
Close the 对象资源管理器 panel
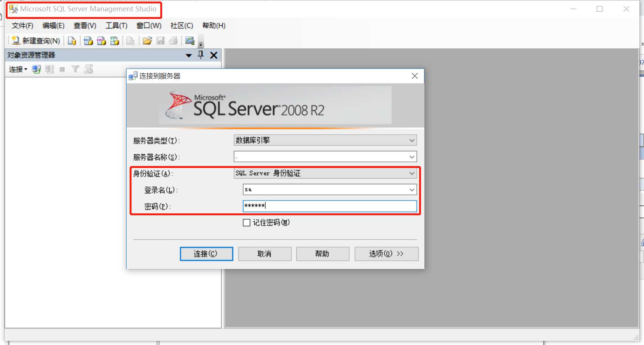click(x=214, y=55)
